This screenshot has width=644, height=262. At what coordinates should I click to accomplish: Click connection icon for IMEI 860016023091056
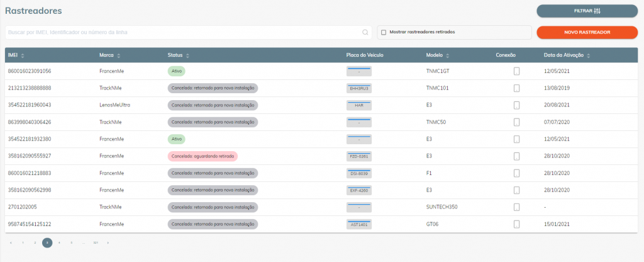point(516,71)
